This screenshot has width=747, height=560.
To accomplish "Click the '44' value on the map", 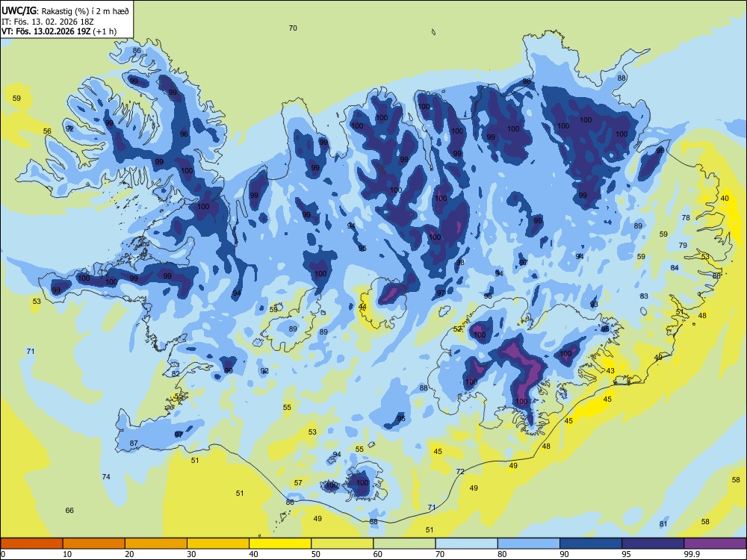I will coord(362,307).
